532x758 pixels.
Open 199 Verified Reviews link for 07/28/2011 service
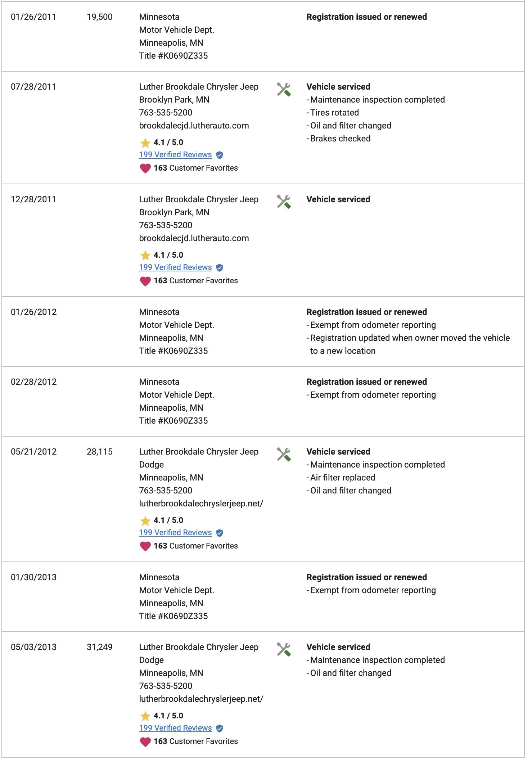tap(175, 155)
